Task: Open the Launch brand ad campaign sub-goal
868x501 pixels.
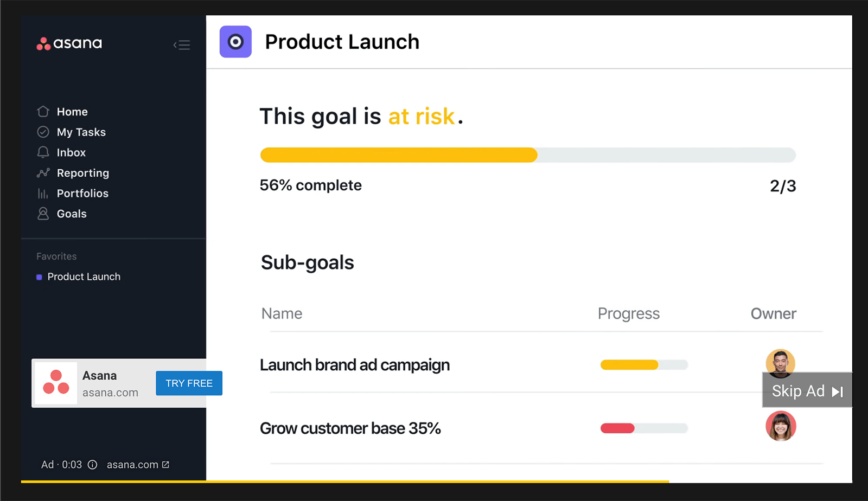Action: click(355, 365)
